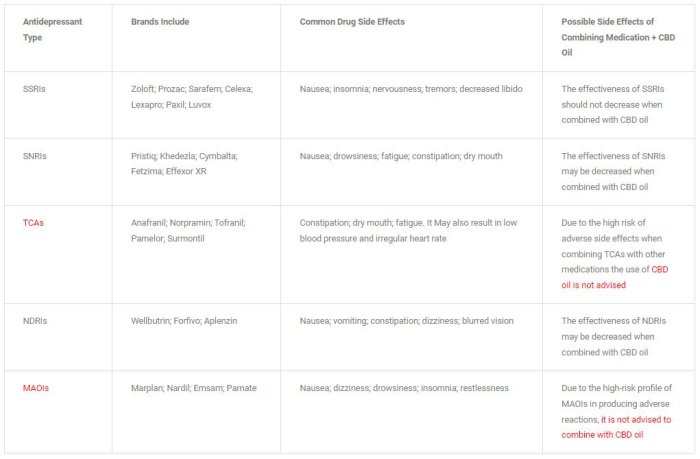
Task: Select the SNRIs row label
Action: (x=34, y=156)
